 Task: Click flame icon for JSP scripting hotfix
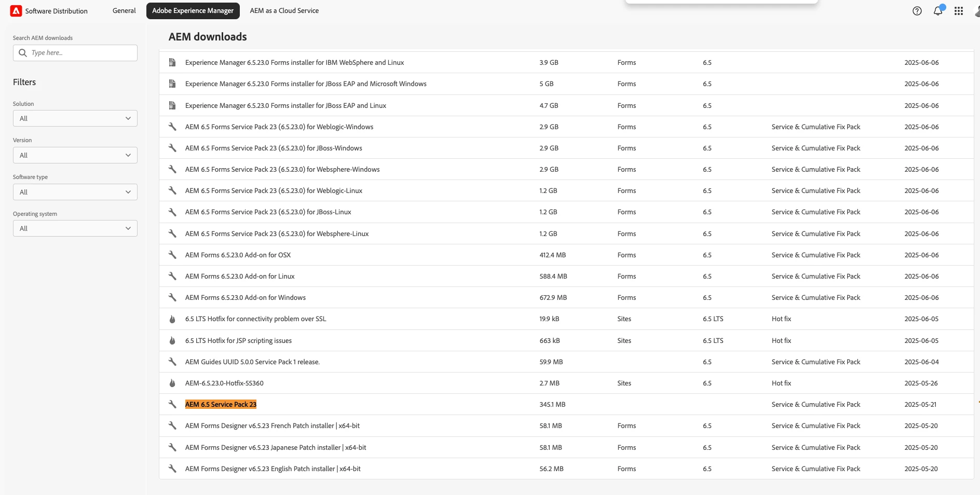click(172, 340)
